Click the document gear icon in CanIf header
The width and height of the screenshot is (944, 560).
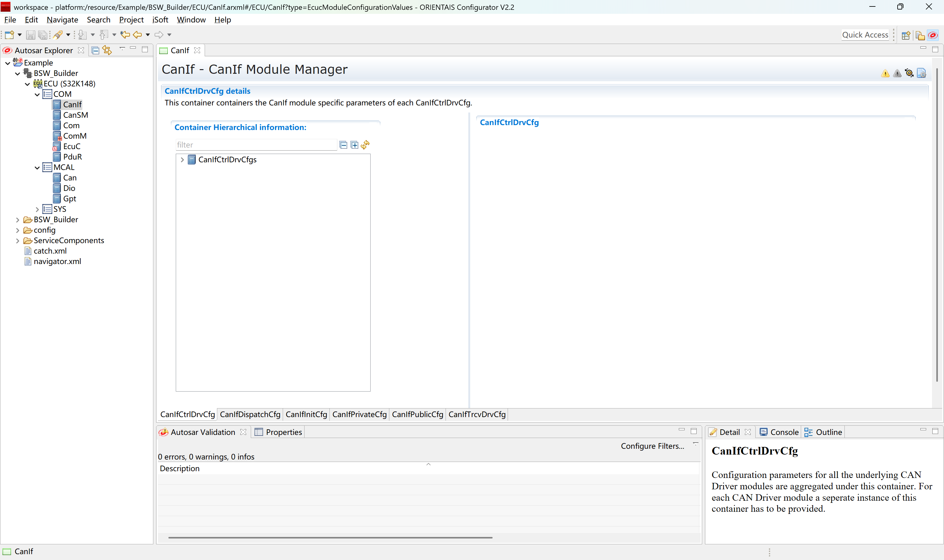(x=921, y=73)
